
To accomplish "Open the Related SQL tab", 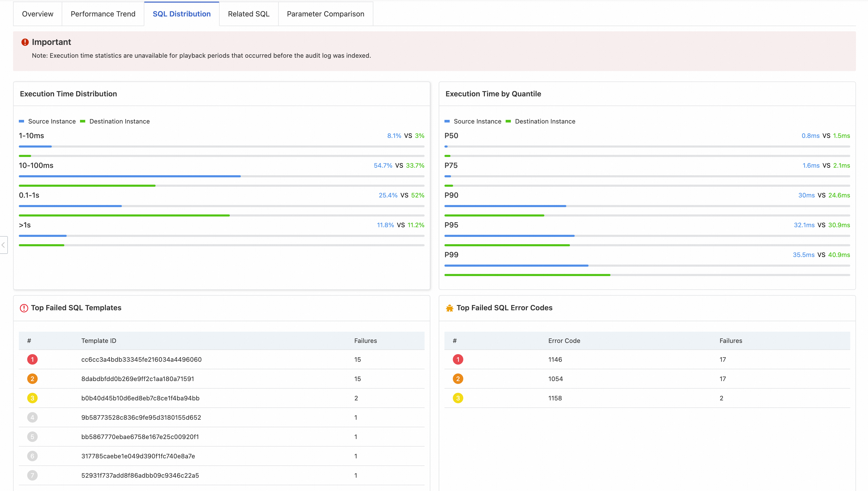I will pyautogui.click(x=248, y=14).
